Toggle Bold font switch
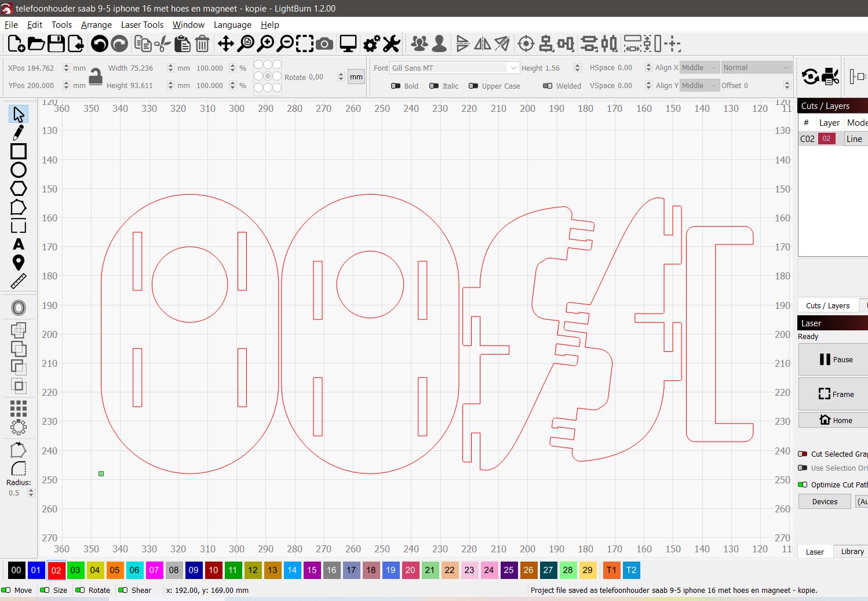This screenshot has width=868, height=601. coord(396,86)
